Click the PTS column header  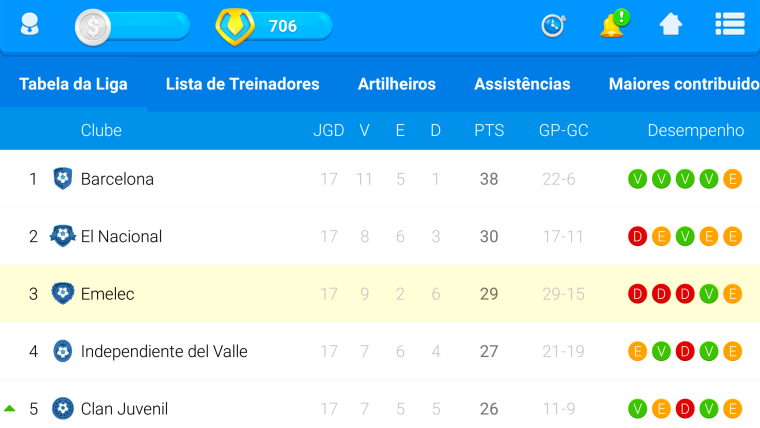pyautogui.click(x=489, y=130)
